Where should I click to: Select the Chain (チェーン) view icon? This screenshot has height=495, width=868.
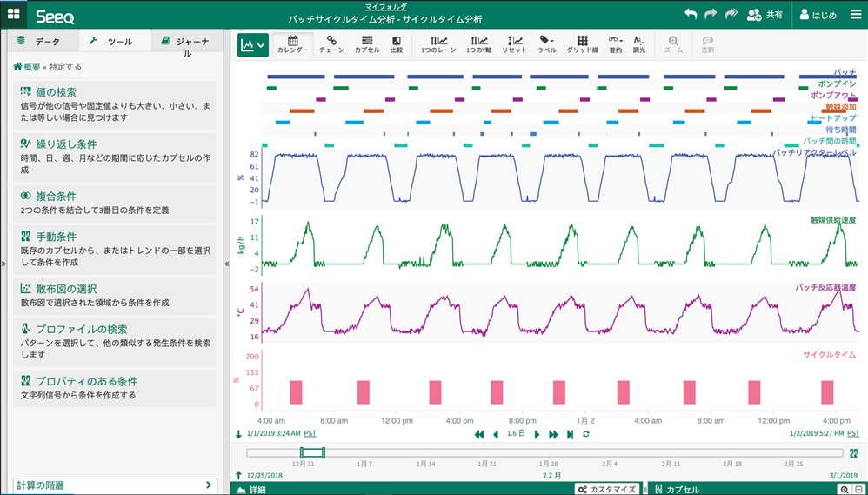(x=331, y=44)
